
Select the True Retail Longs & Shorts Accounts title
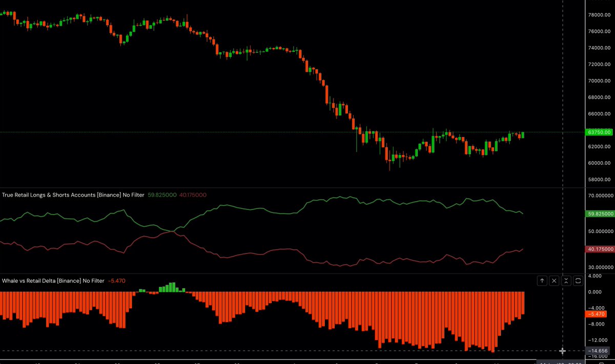[73, 195]
